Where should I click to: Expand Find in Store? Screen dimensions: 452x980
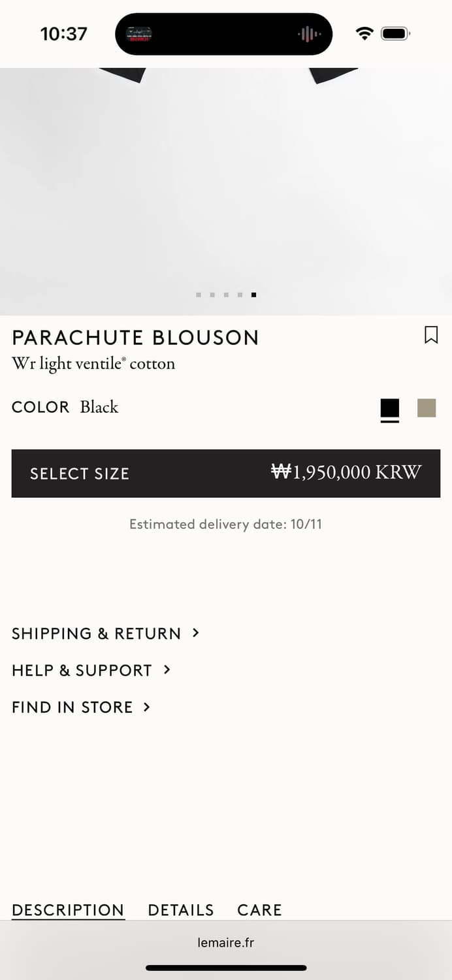[x=81, y=707]
